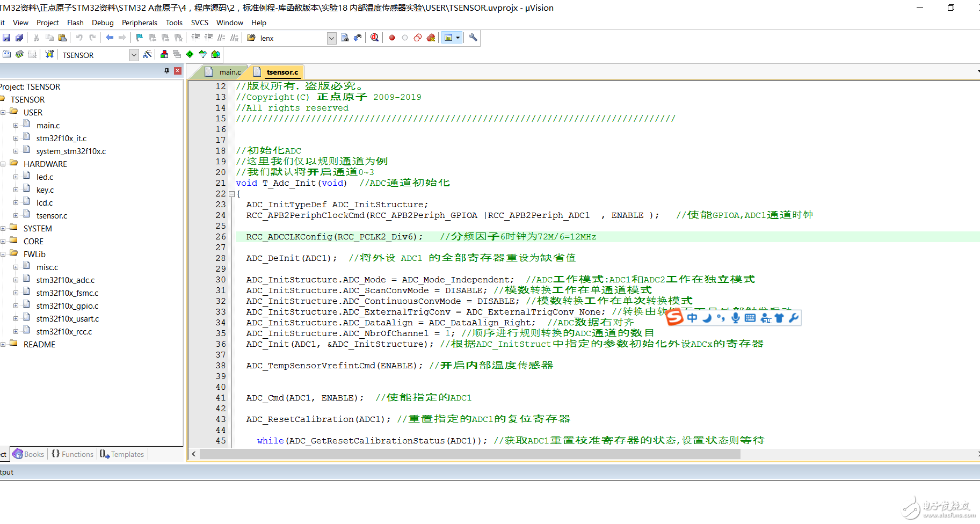This screenshot has height=524, width=980.
Task: Expand the SYSTEM folder in project tree
Action: pyautogui.click(x=3, y=229)
